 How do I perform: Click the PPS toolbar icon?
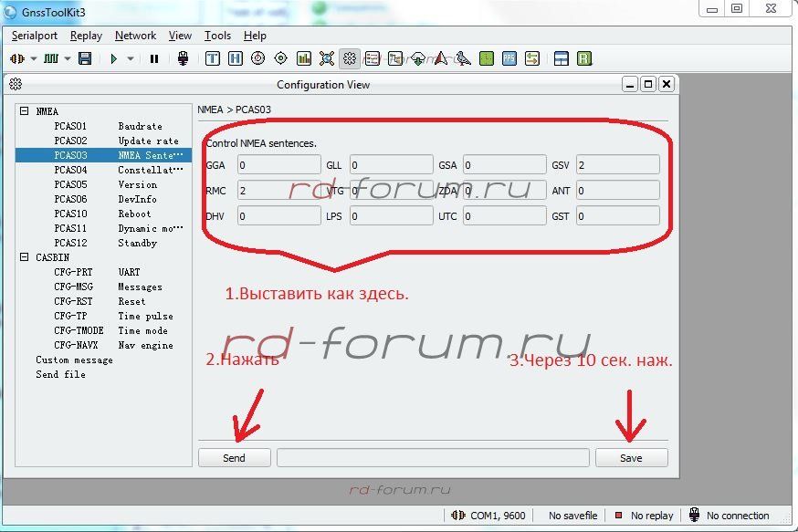pyautogui.click(x=509, y=58)
